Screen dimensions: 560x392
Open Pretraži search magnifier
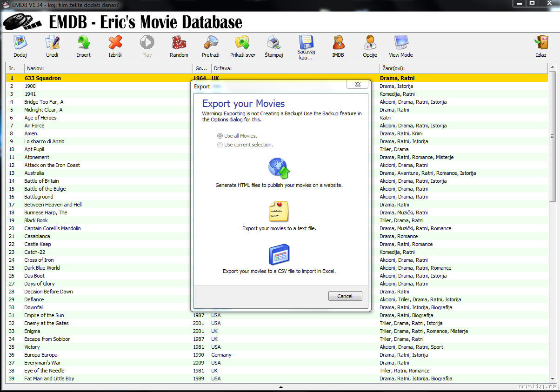point(211,43)
